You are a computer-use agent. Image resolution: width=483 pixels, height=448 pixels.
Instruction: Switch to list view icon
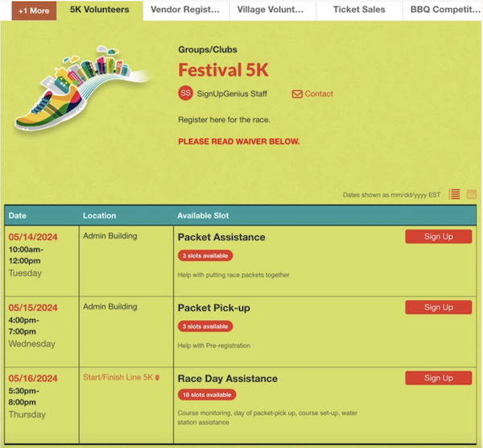pyautogui.click(x=454, y=194)
